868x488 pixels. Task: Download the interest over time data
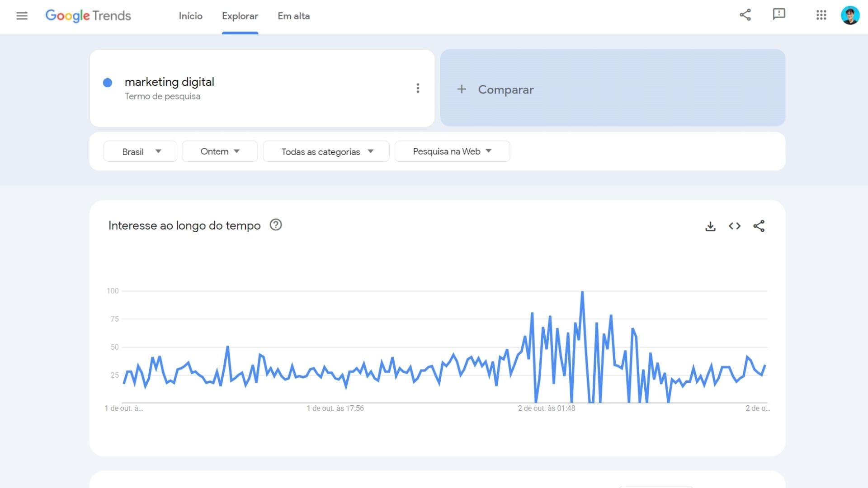[x=711, y=226]
